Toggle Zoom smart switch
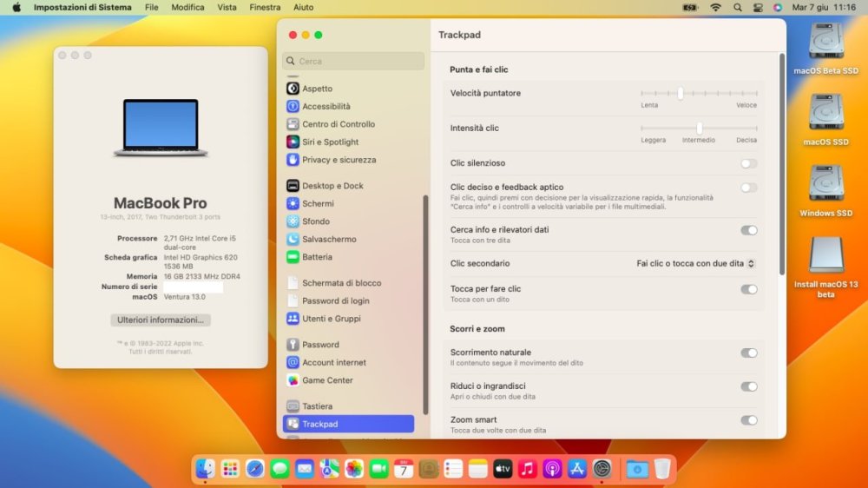 click(748, 420)
